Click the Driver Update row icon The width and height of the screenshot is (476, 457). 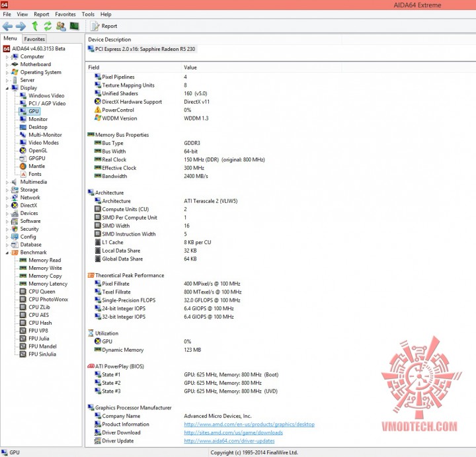click(97, 440)
